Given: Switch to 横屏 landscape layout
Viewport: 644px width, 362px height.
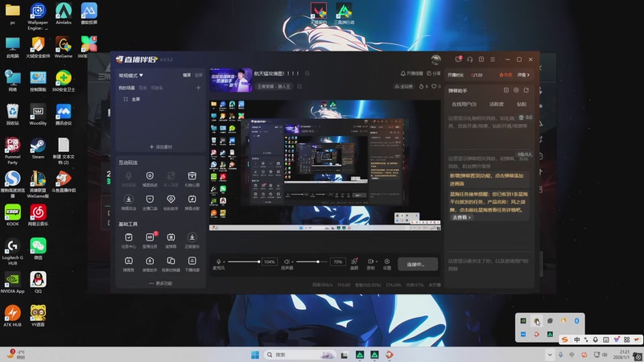Looking at the screenshot, I should pyautogui.click(x=187, y=75).
